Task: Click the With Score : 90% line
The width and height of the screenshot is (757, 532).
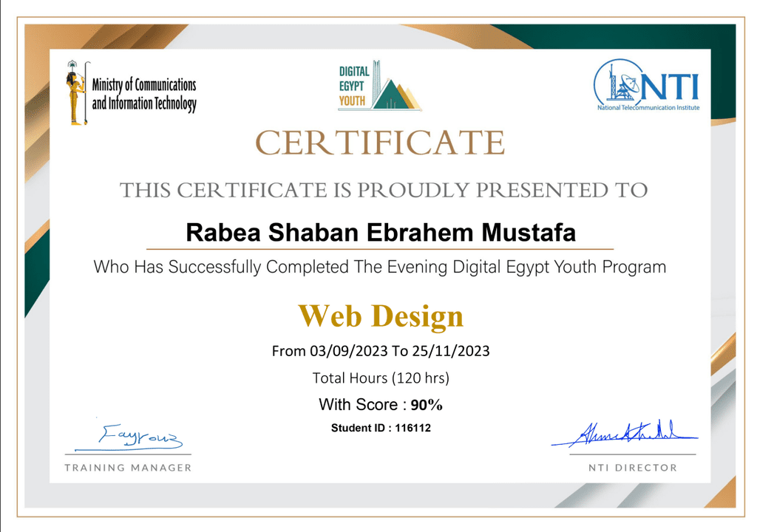Action: click(x=381, y=405)
